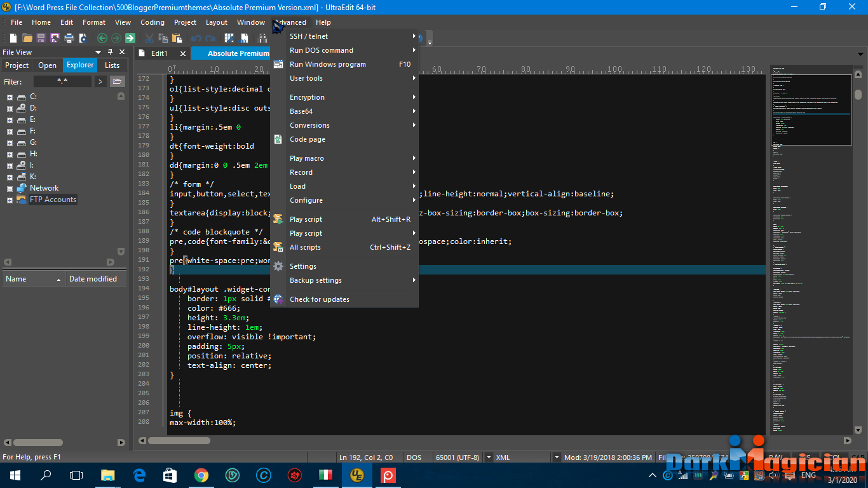Click the Find binoculars toolbar icon
868x488 pixels.
tap(262, 38)
